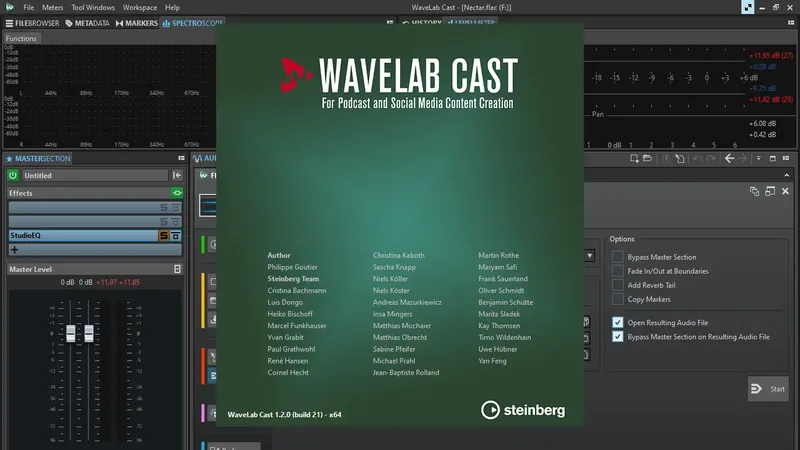Click the +11.95 dB (27) peak value

click(771, 56)
